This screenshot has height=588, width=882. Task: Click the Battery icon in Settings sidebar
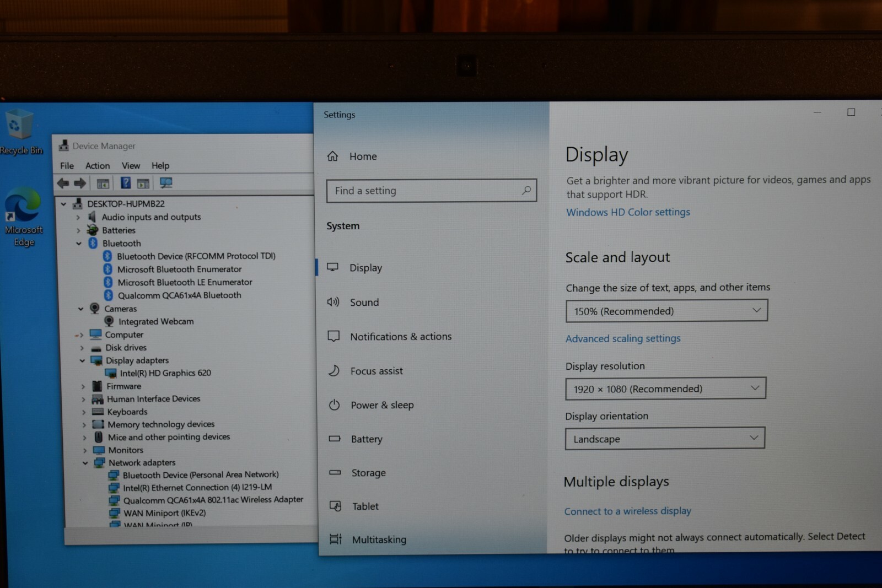click(x=335, y=439)
